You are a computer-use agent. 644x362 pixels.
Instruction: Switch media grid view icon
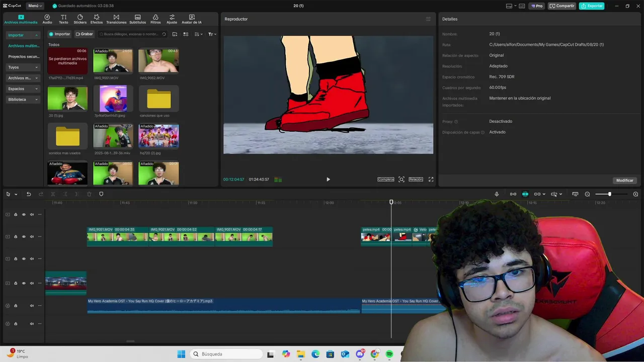pos(186,34)
